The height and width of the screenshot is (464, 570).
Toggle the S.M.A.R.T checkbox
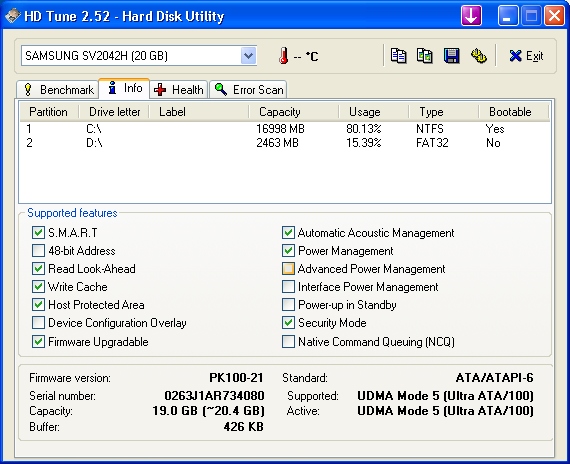tap(38, 232)
